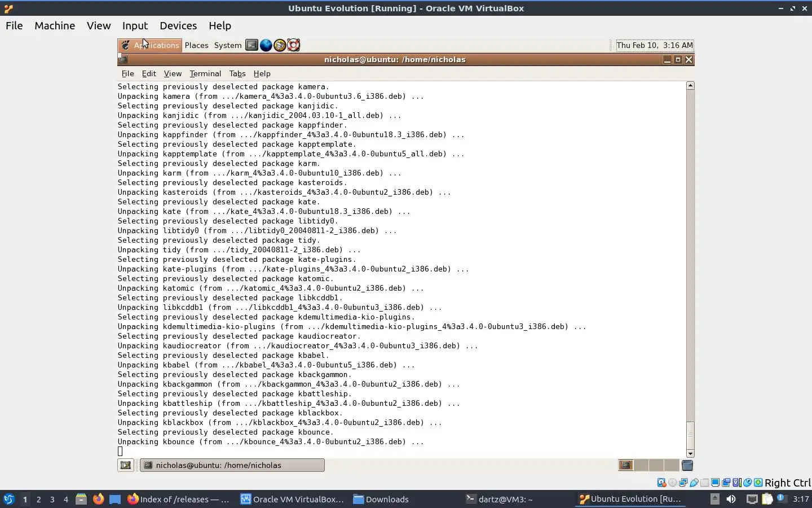812x508 pixels.
Task: Open the guest trash applet icon
Action: click(x=687, y=465)
